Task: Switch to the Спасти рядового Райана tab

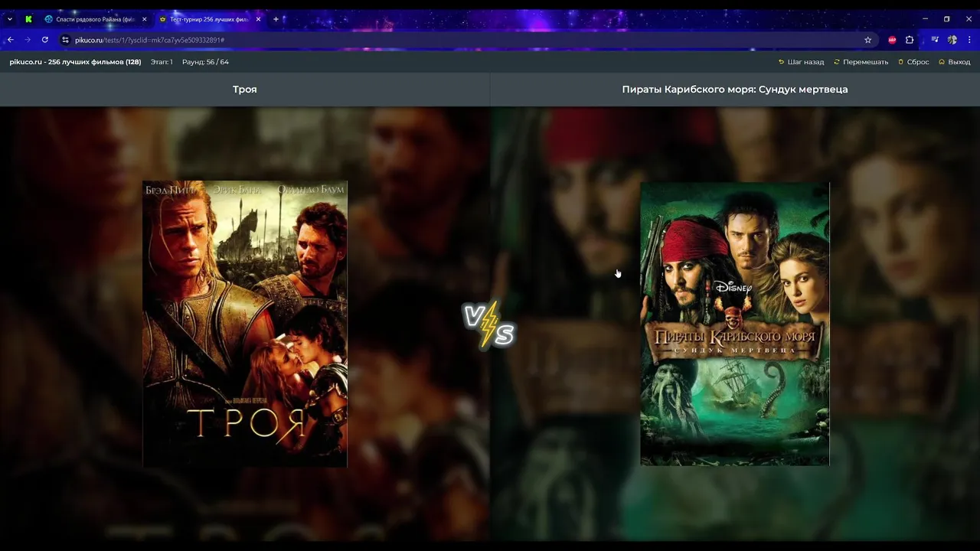Action: [95, 19]
